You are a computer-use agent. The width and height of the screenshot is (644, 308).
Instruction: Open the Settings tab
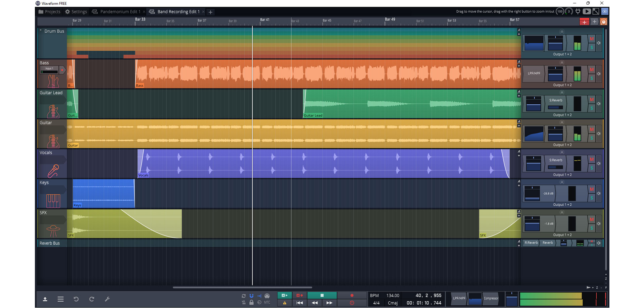76,12
